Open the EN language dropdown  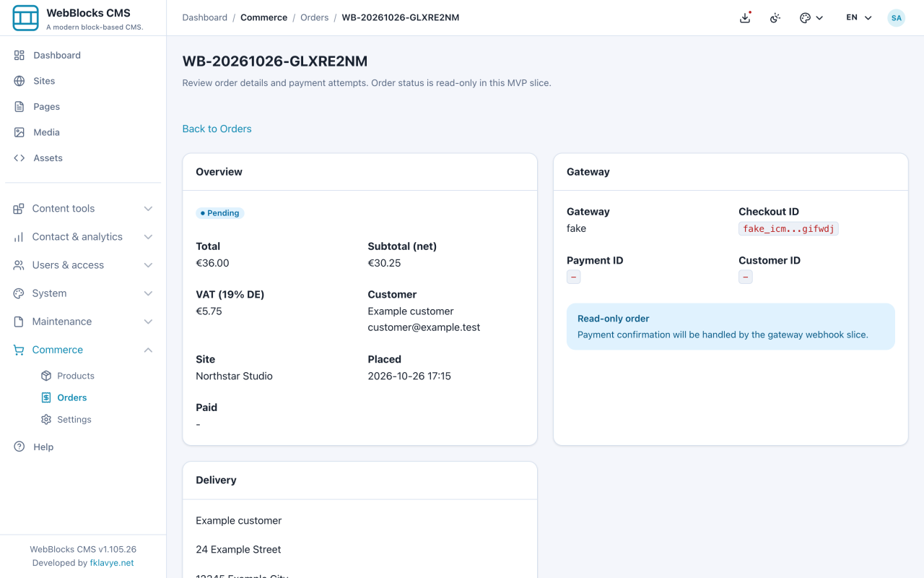coord(859,18)
